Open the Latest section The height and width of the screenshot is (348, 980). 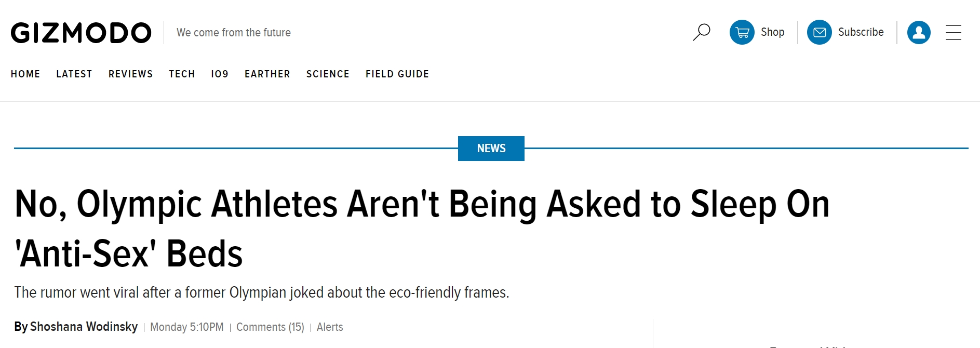74,74
